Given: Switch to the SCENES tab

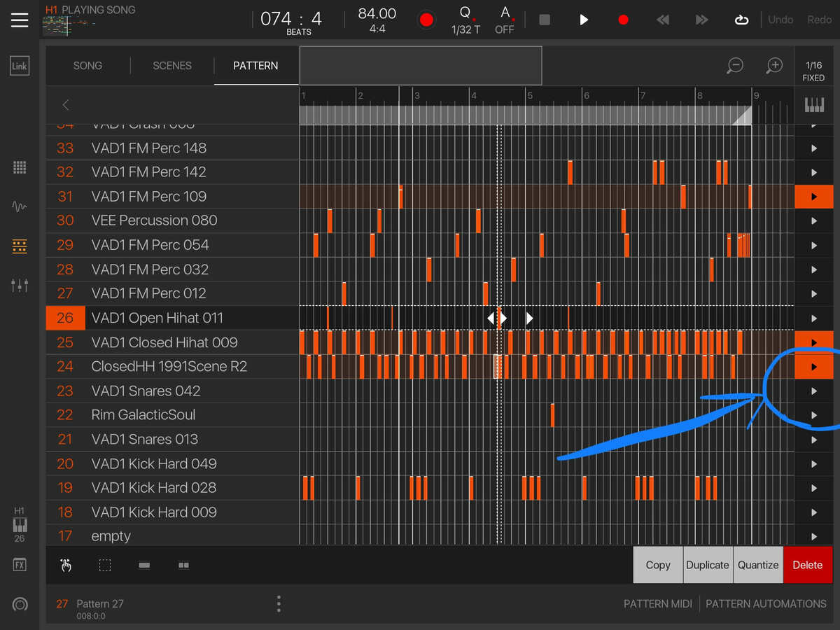Looking at the screenshot, I should point(172,66).
